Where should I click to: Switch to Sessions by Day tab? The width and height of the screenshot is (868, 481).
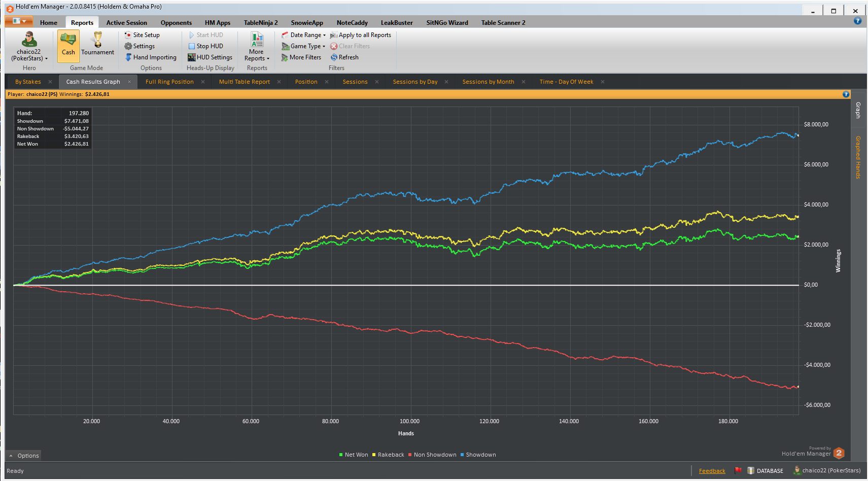pos(415,82)
